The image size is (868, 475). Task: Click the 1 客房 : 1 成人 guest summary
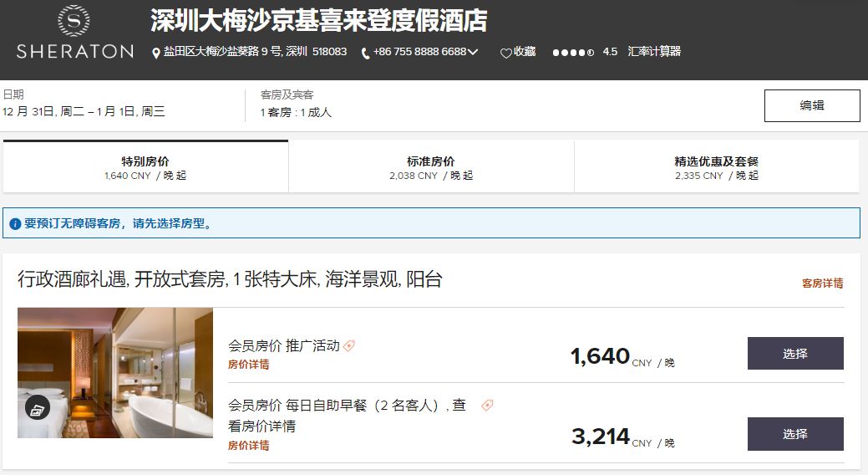tap(297, 113)
